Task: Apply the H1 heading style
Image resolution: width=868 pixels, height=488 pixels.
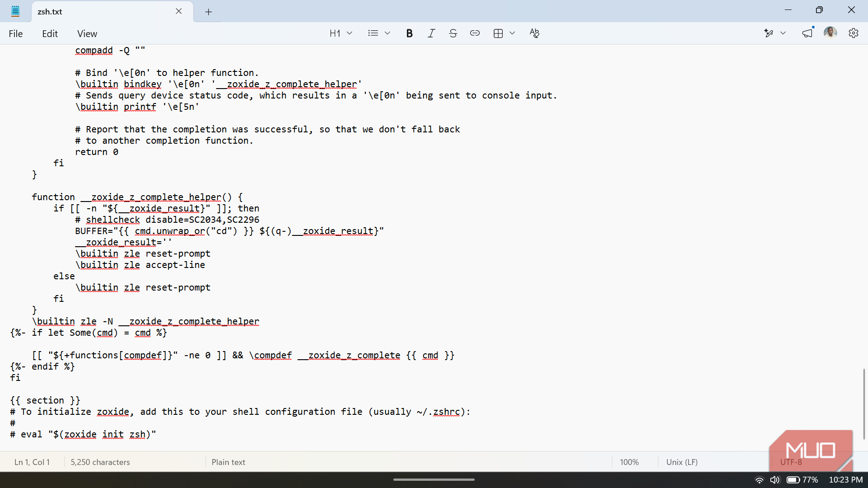Action: [x=335, y=33]
